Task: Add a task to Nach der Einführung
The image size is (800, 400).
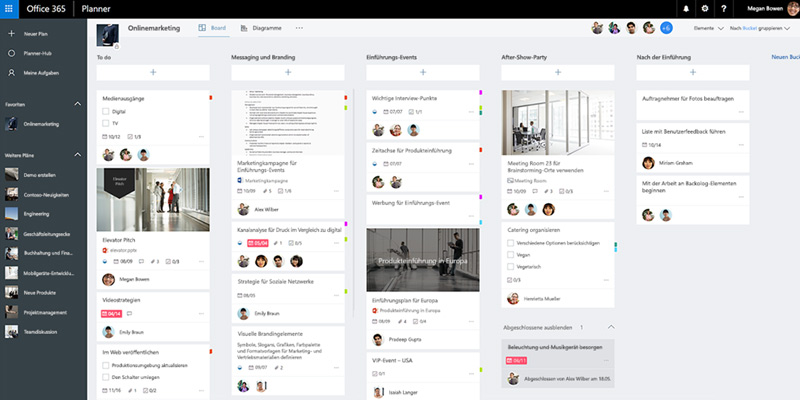Action: [693, 72]
